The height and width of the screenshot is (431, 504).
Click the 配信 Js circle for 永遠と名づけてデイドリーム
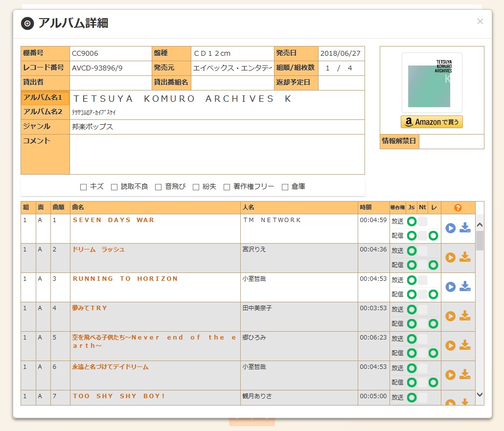412,383
